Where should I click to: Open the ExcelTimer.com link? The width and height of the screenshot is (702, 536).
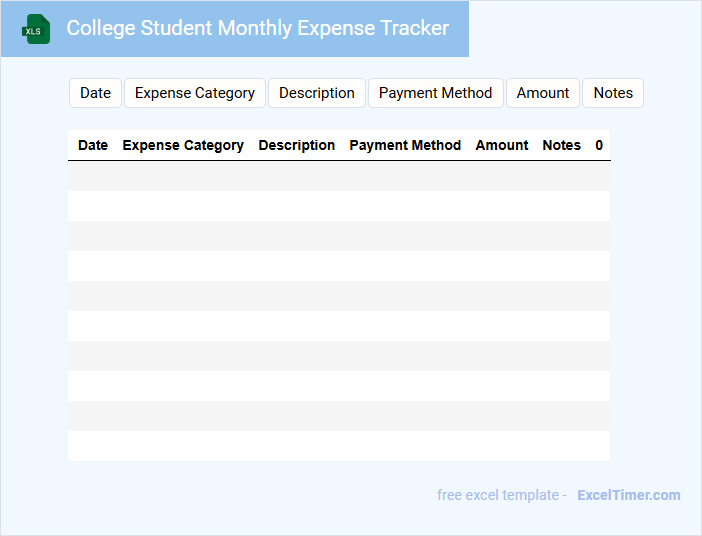click(x=628, y=495)
